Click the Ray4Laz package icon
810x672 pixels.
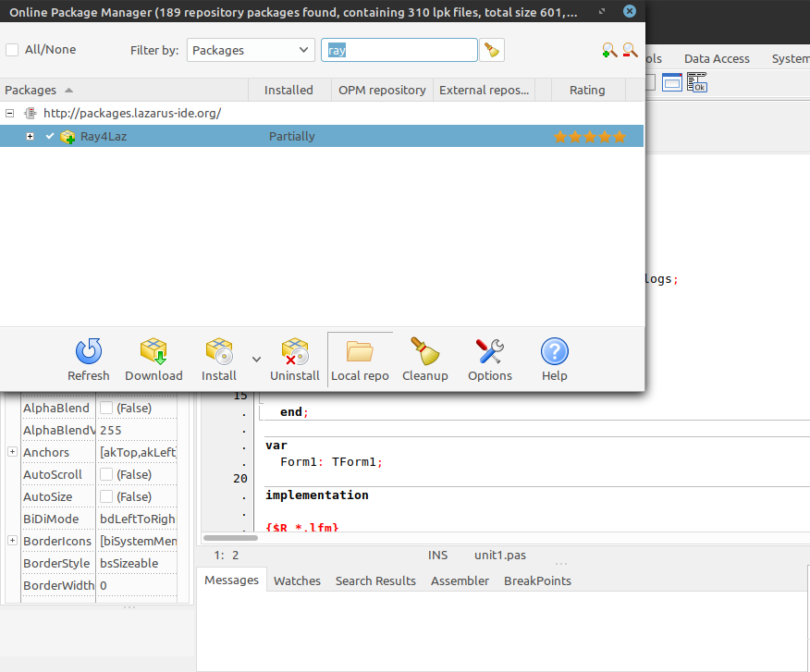[67, 137]
